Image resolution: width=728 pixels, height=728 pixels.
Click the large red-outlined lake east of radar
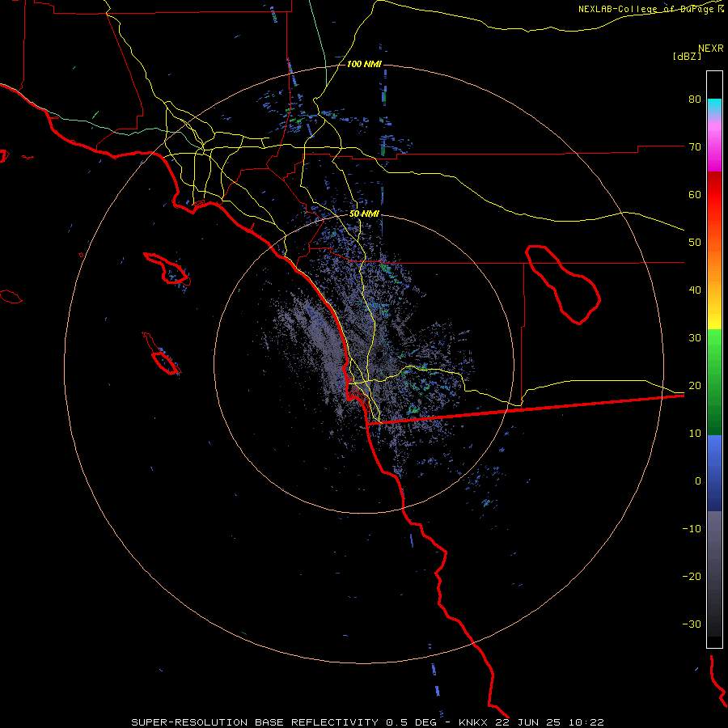(x=563, y=285)
